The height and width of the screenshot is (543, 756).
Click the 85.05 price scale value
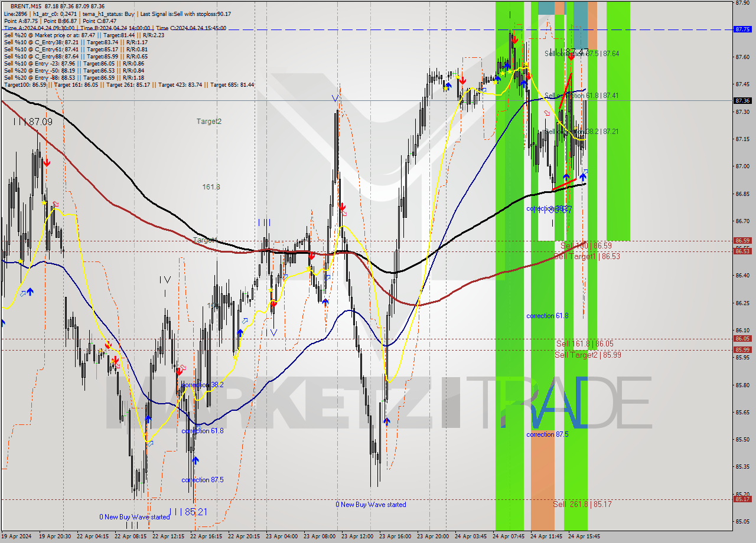742,521
